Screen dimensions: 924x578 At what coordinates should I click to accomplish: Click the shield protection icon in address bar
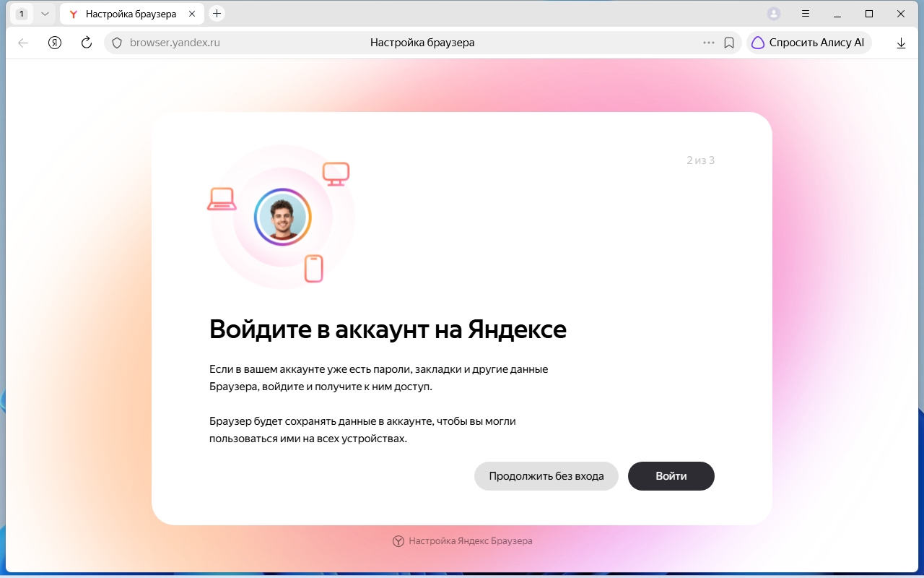pyautogui.click(x=117, y=43)
